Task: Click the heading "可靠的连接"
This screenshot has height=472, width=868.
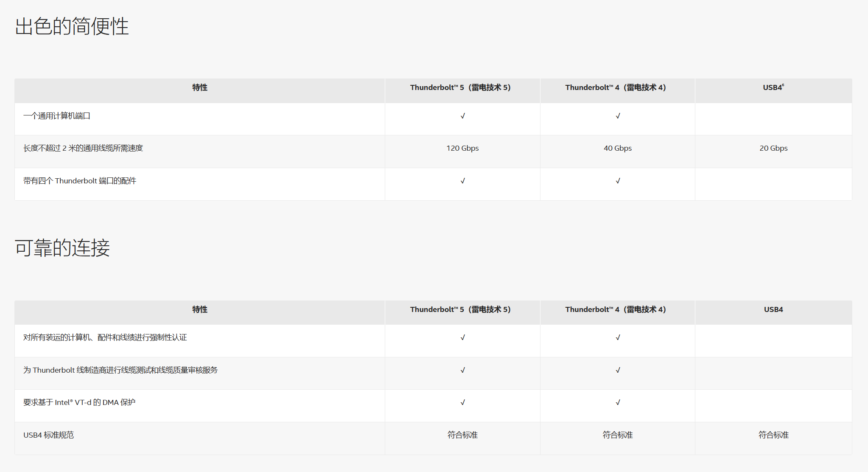Action: pos(62,248)
